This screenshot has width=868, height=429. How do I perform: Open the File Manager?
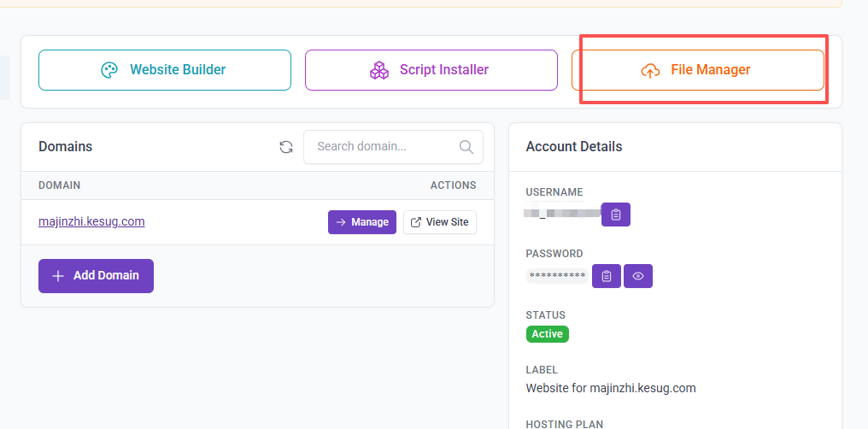[x=697, y=70]
